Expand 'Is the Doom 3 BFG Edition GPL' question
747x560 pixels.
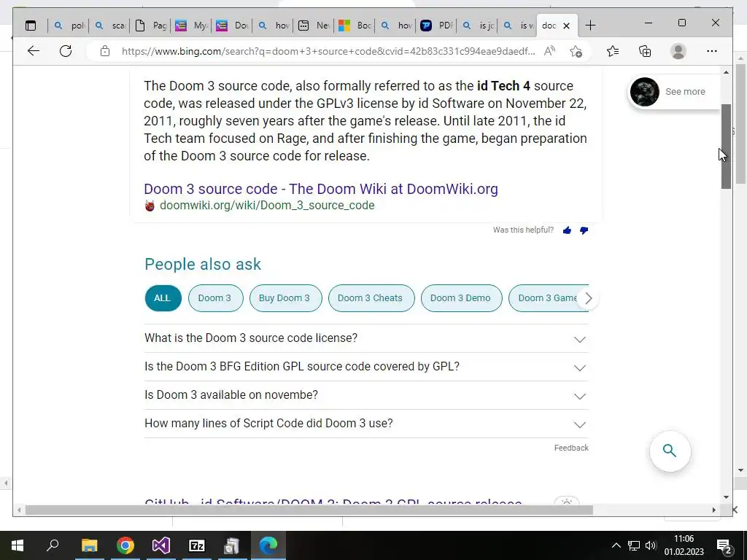coord(366,367)
